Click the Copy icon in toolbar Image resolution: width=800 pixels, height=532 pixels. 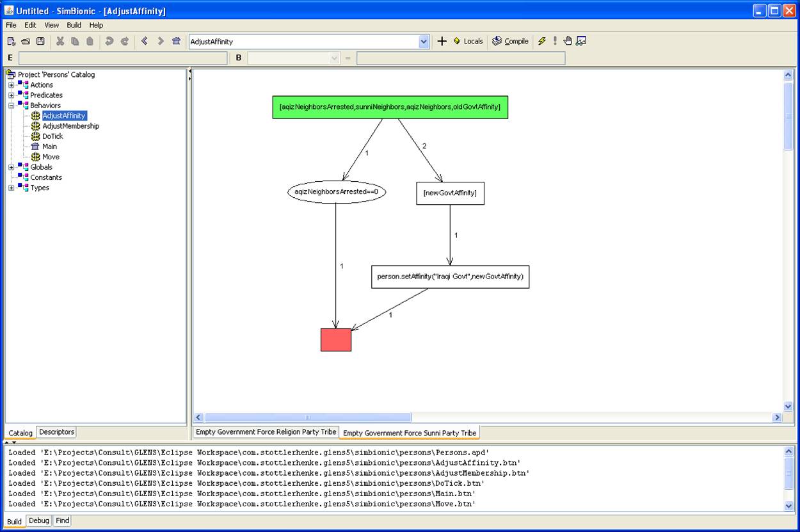tap(75, 41)
